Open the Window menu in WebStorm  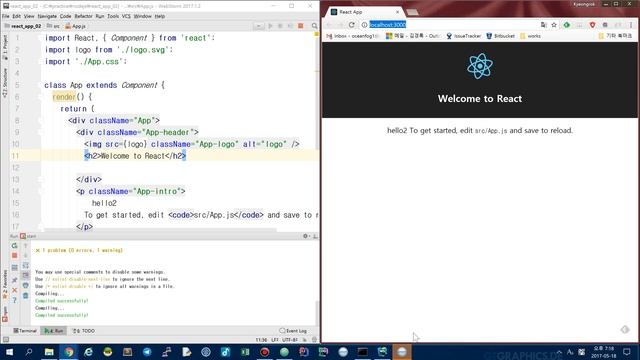coord(142,16)
